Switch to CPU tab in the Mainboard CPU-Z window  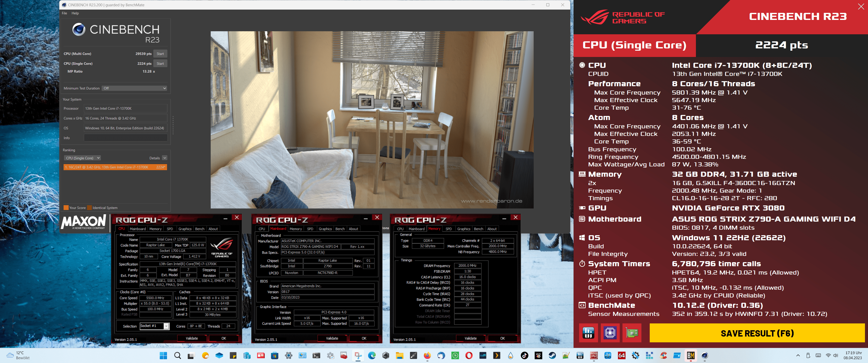pos(262,229)
